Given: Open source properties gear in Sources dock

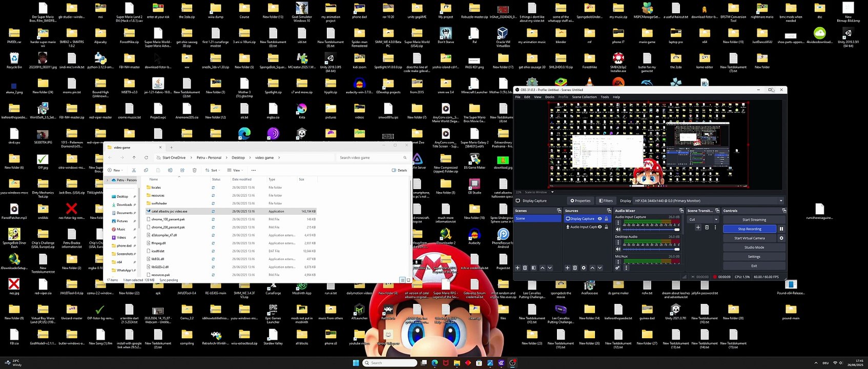Looking at the screenshot, I should click(584, 268).
